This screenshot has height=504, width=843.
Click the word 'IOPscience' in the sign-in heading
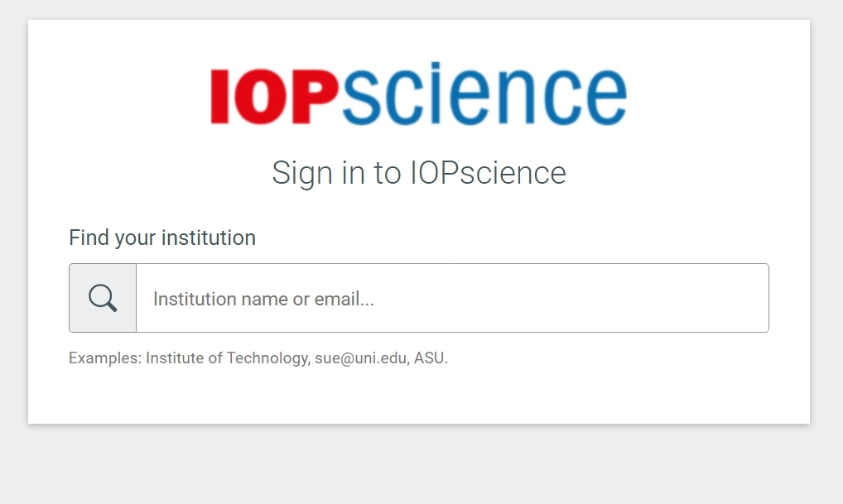[489, 173]
